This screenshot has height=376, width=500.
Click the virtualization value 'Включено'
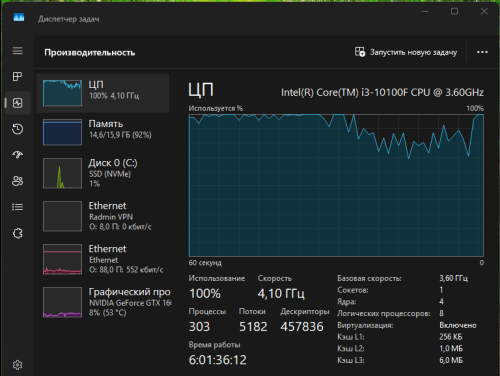[x=458, y=325]
